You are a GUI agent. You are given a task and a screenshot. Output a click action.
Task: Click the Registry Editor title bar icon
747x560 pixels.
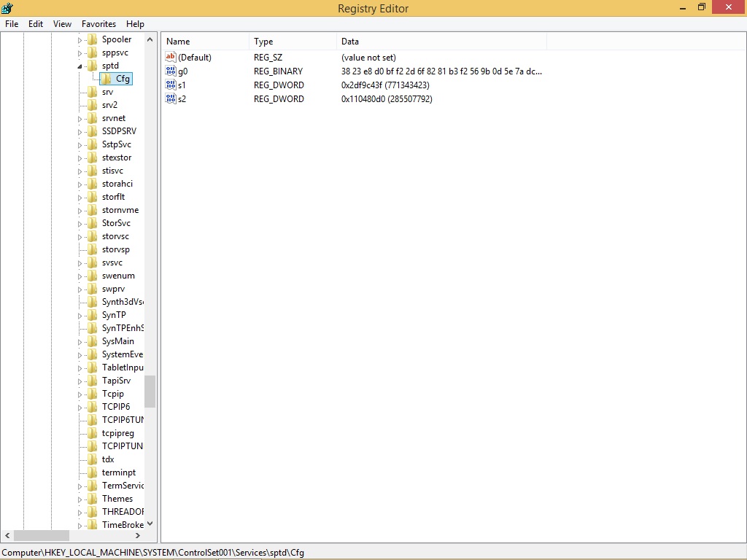(x=8, y=8)
